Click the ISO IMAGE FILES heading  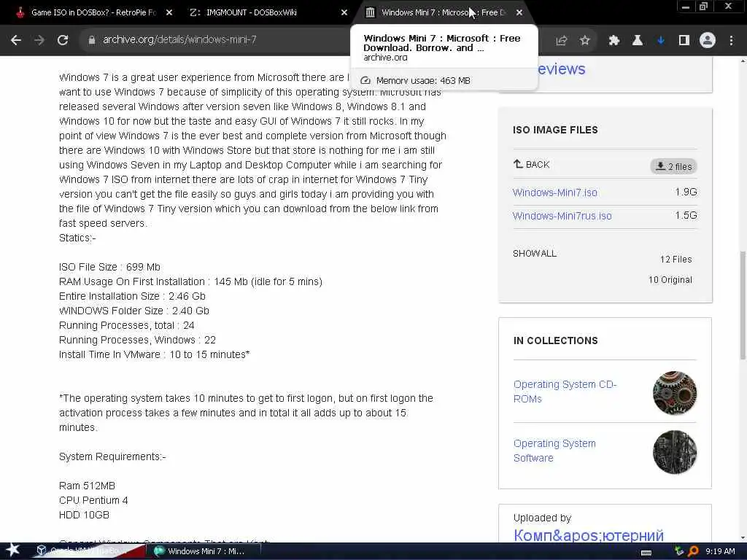[555, 130]
